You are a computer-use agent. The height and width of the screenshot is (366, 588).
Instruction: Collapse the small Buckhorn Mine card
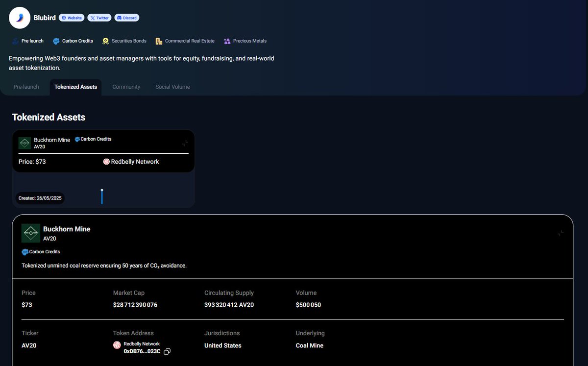click(185, 143)
